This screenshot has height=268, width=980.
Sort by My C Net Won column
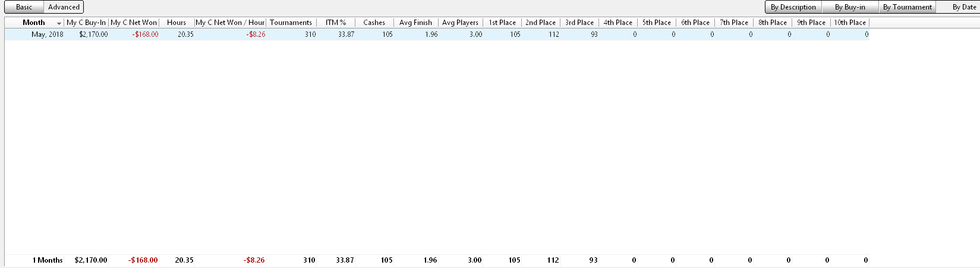(134, 23)
